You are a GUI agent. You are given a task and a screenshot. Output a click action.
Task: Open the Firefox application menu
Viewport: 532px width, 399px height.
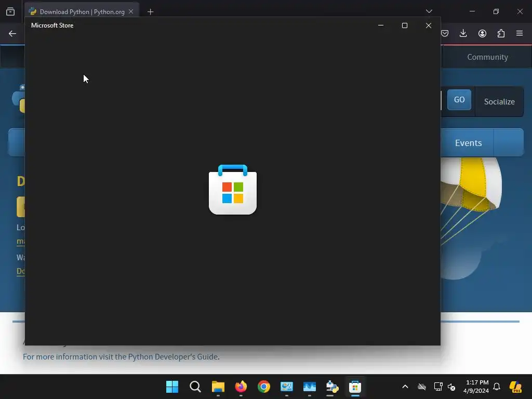pyautogui.click(x=520, y=33)
